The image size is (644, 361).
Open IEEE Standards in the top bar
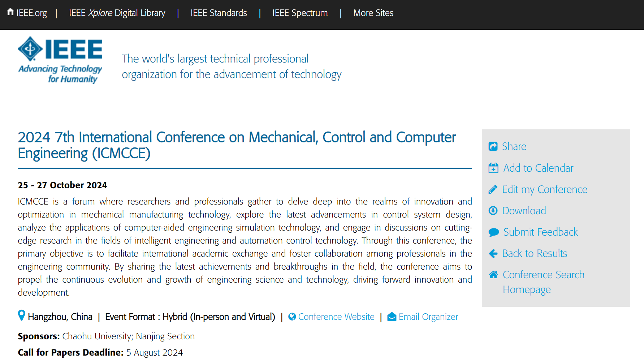(219, 13)
